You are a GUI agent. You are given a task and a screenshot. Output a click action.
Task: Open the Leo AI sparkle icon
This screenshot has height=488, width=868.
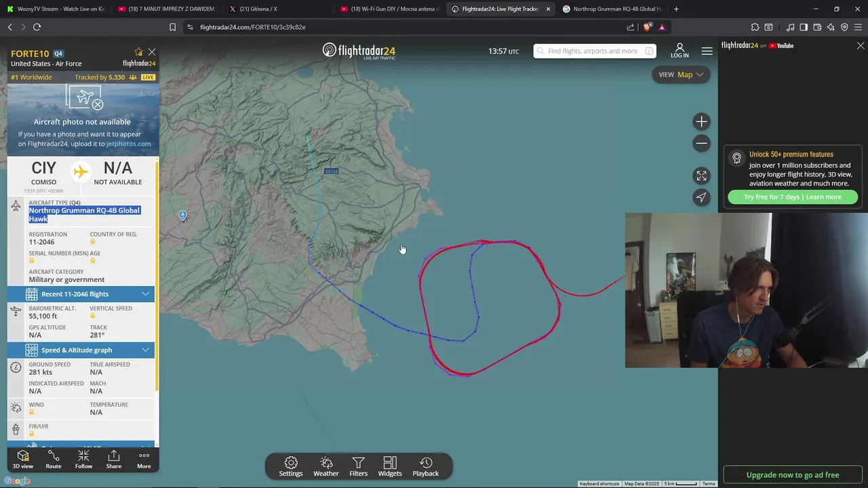(831, 27)
